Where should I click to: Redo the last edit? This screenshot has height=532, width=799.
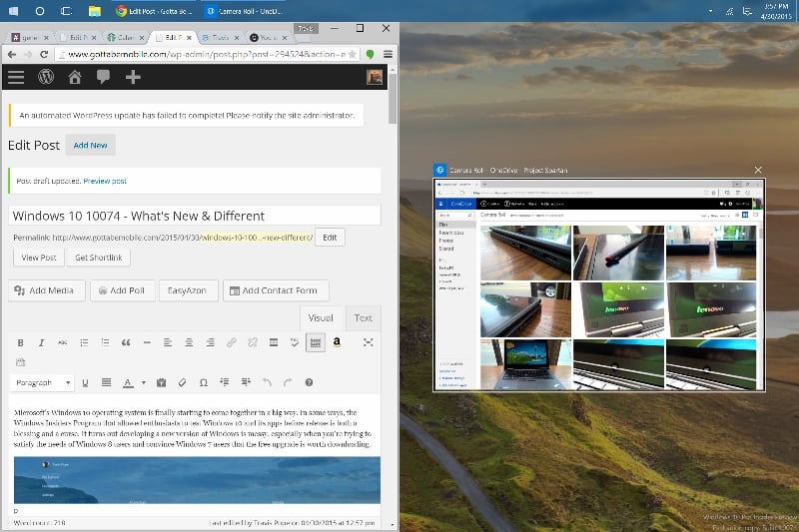point(288,383)
